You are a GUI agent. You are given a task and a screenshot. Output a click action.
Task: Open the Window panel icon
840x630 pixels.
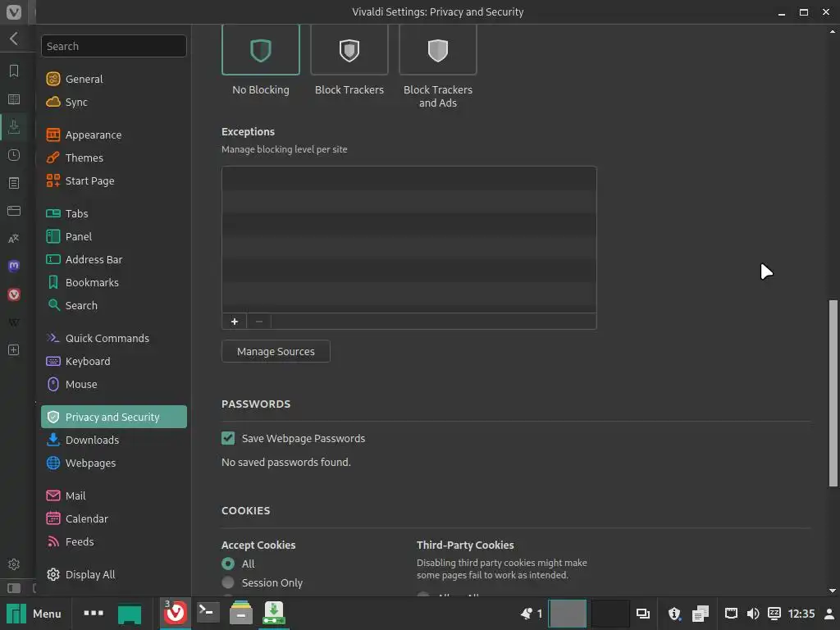(14, 211)
